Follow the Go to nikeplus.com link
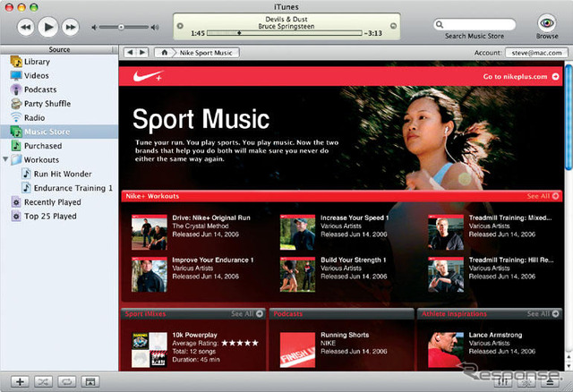 click(521, 76)
